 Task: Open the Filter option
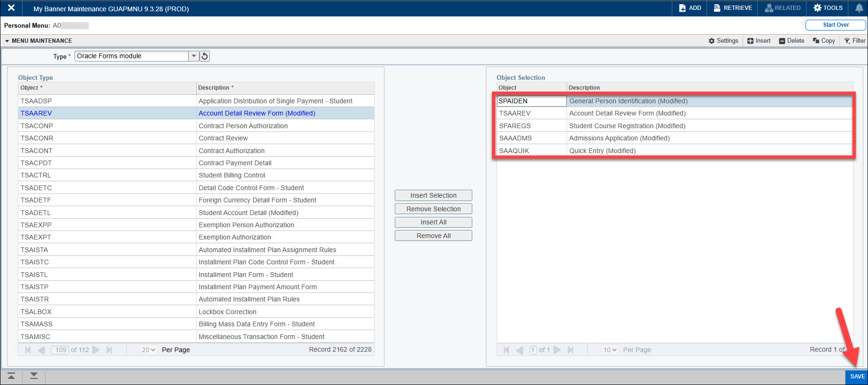click(854, 41)
